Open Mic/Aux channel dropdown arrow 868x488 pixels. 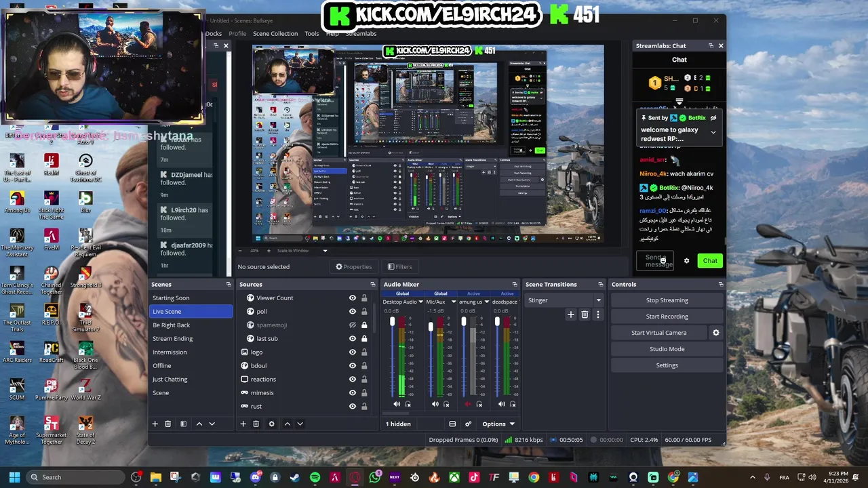pos(452,302)
